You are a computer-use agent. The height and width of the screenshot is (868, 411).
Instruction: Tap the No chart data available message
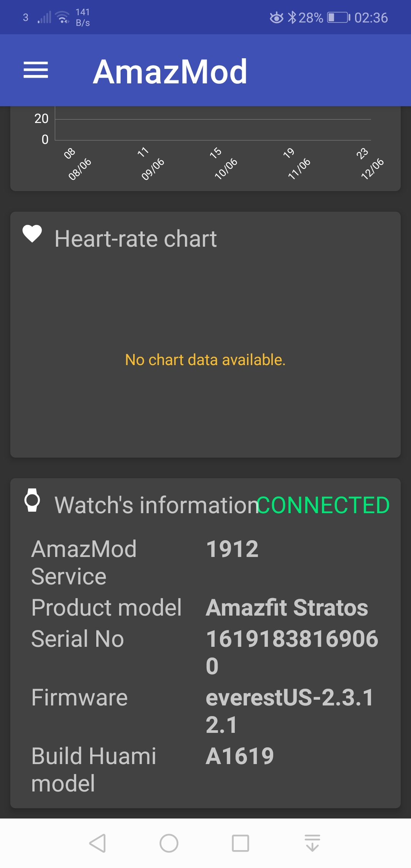205,359
